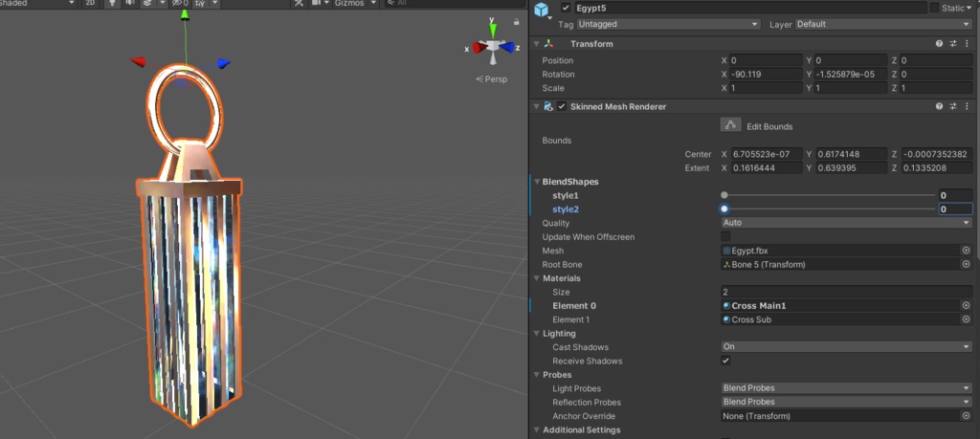Viewport: 980px width, 439px height.
Task: Toggle scene effects layers icon
Action: click(146, 3)
